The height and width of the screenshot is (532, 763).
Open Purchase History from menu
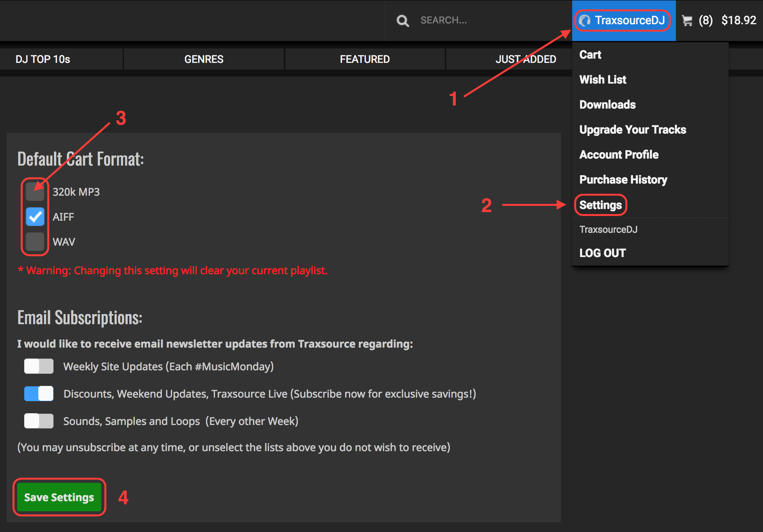pyautogui.click(x=623, y=180)
